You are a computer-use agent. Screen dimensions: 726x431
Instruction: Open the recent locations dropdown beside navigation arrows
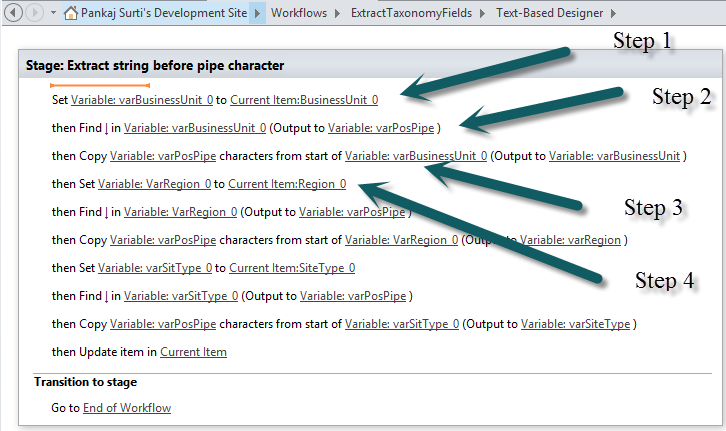[x=53, y=14]
